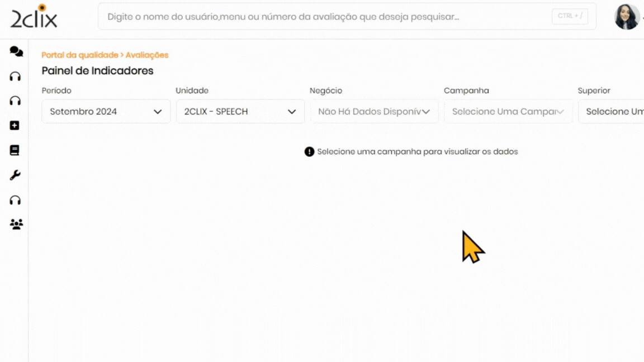Click the wrench settings sidebar icon
This screenshot has height=362, width=644.
[15, 175]
